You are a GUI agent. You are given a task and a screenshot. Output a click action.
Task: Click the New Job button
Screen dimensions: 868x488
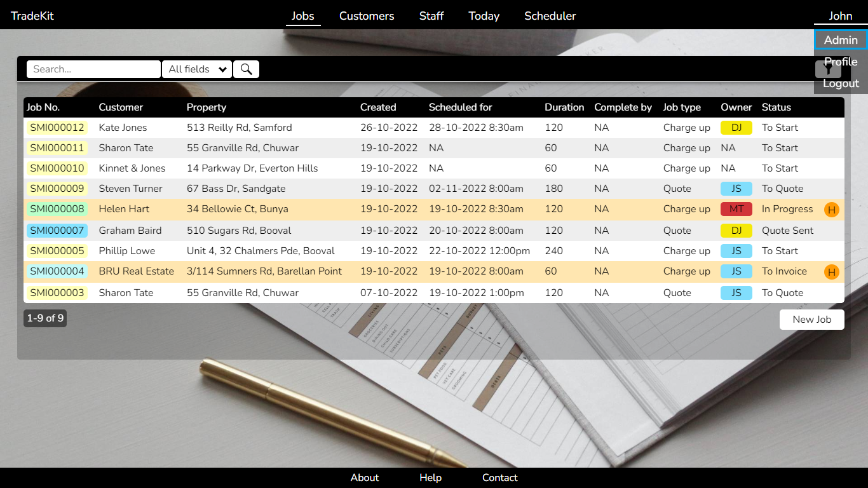click(811, 320)
